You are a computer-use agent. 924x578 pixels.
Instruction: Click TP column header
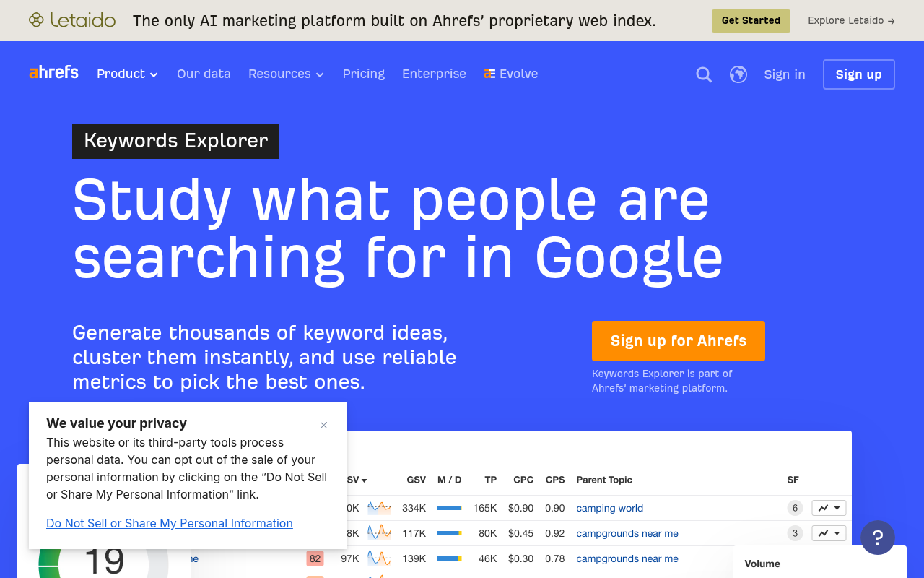point(491,480)
